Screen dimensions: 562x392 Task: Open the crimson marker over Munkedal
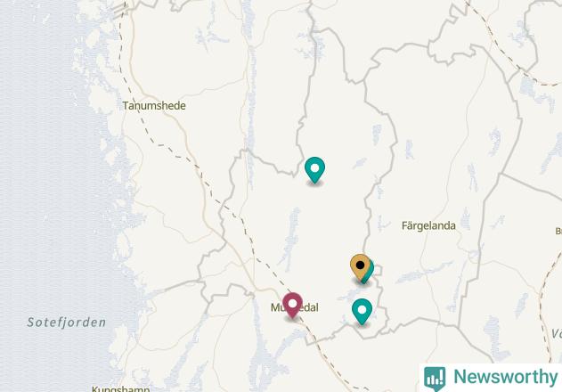pos(292,306)
